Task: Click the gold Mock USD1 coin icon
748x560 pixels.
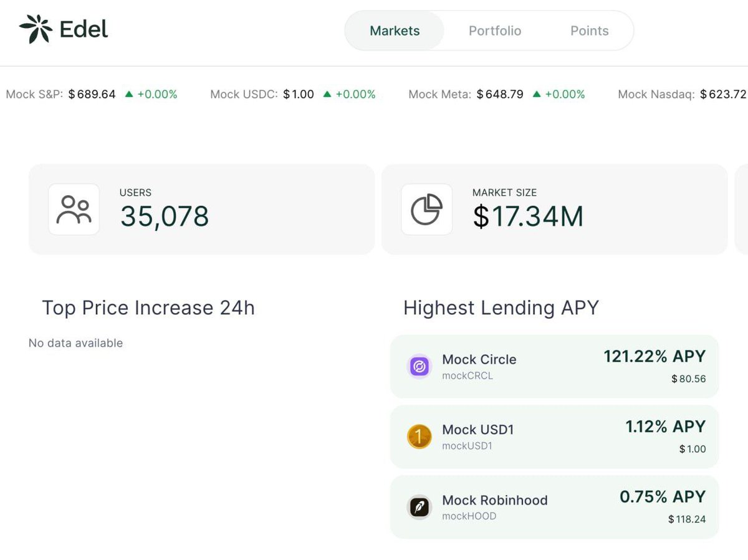Action: pyautogui.click(x=420, y=437)
